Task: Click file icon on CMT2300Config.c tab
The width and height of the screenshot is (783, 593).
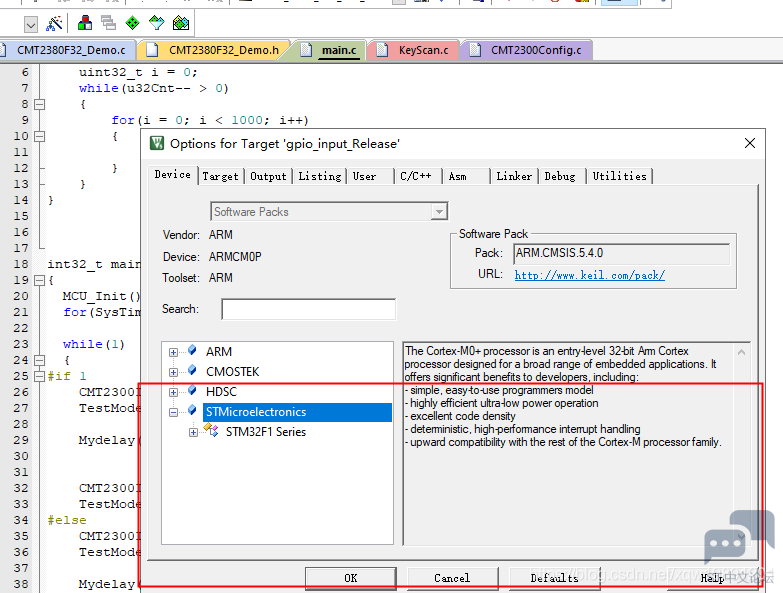Action: (x=475, y=50)
